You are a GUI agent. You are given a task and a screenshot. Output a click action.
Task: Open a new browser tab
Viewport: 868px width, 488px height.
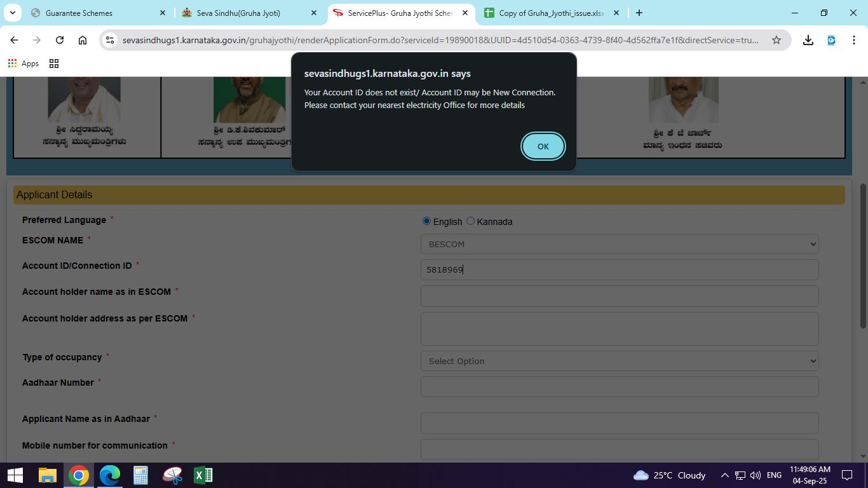coord(639,13)
